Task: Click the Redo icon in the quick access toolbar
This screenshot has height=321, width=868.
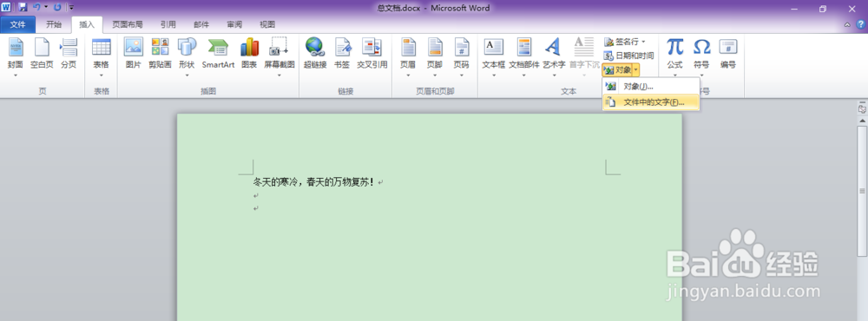Action: 57,8
